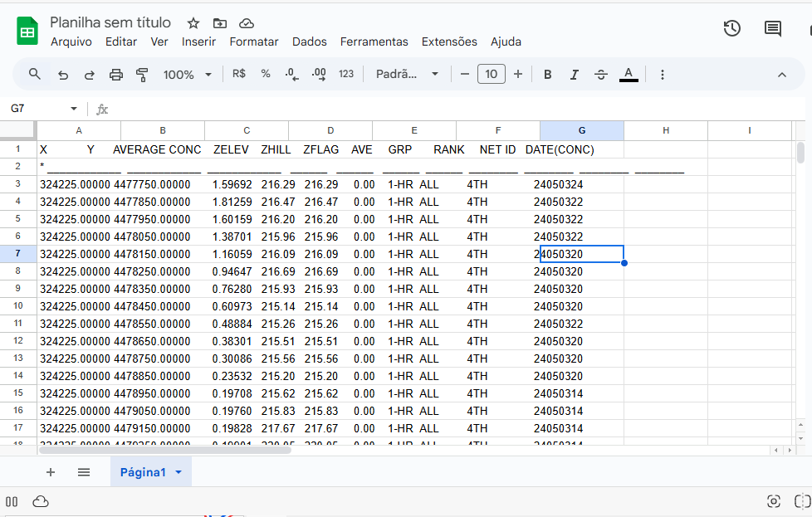Open the name box dropdown arrow

pos(74,109)
